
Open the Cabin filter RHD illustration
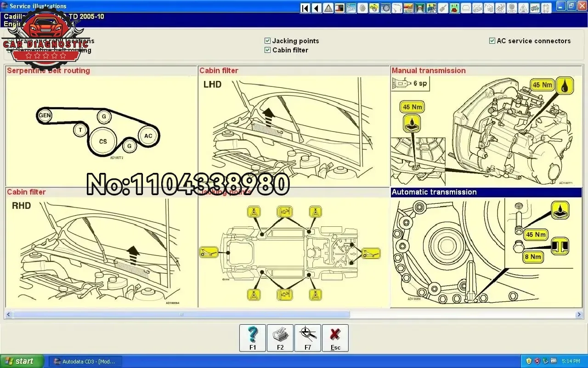[x=102, y=247]
